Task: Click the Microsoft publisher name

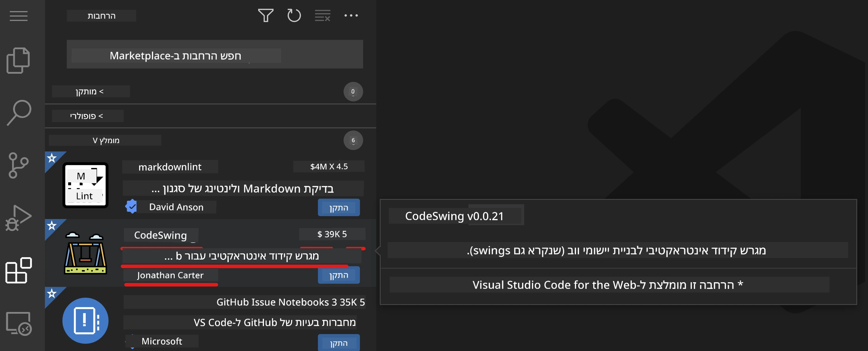Action: (162, 341)
